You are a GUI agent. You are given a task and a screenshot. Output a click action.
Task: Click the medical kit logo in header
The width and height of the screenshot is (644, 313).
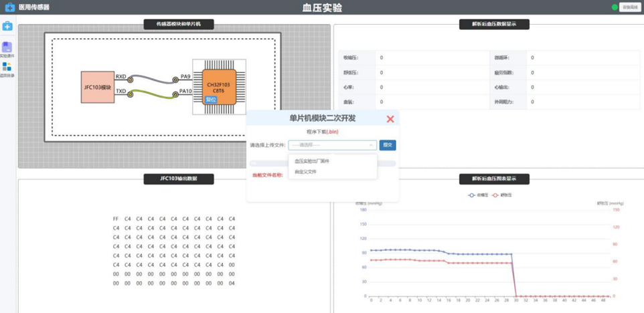point(8,7)
